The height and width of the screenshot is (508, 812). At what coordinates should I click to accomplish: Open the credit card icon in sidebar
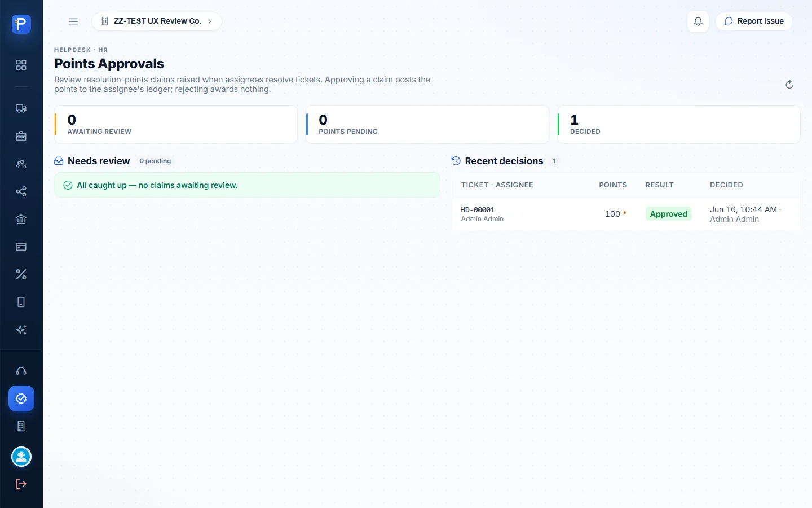click(x=21, y=247)
